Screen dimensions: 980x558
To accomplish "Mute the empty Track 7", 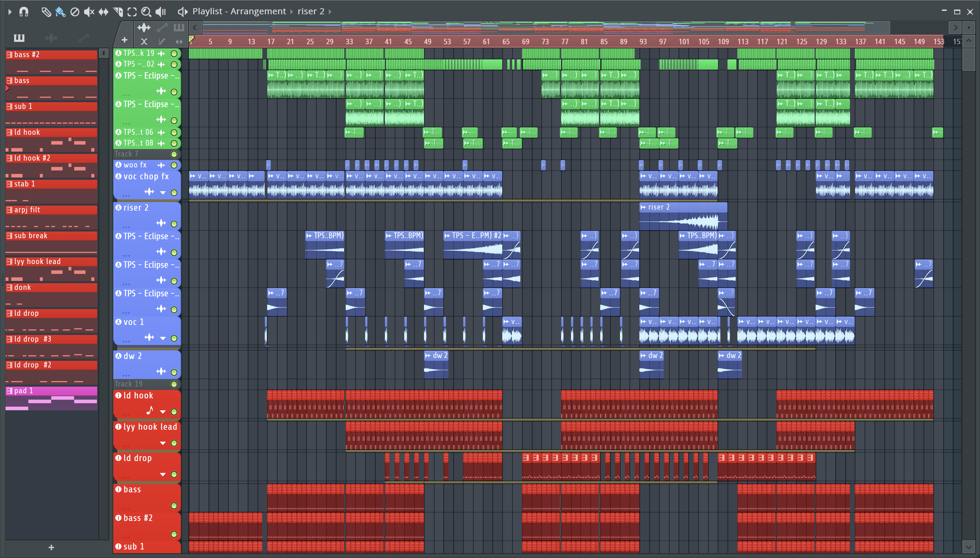I will coord(174,154).
